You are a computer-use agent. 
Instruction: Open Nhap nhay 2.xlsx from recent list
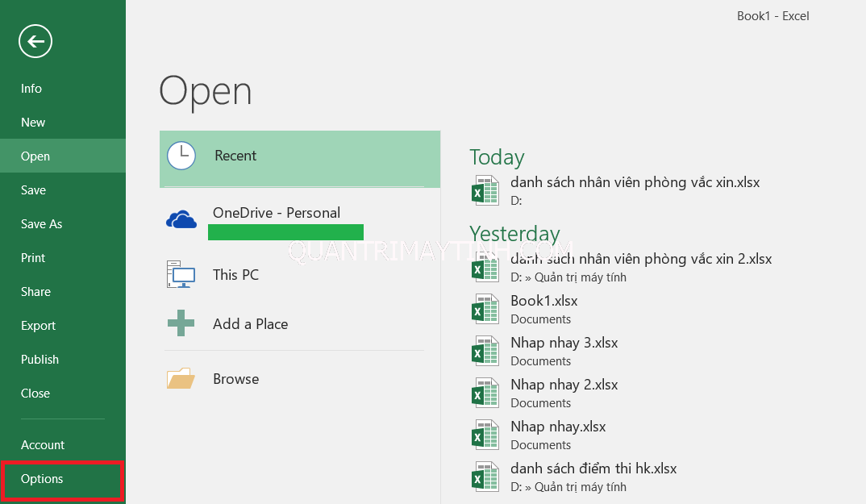pos(564,385)
